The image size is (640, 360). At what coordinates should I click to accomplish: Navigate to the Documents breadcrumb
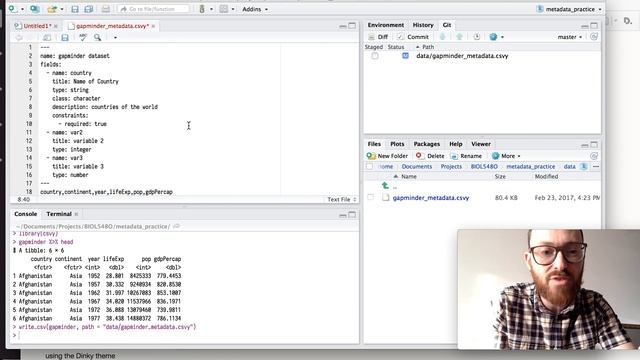pyautogui.click(x=416, y=167)
